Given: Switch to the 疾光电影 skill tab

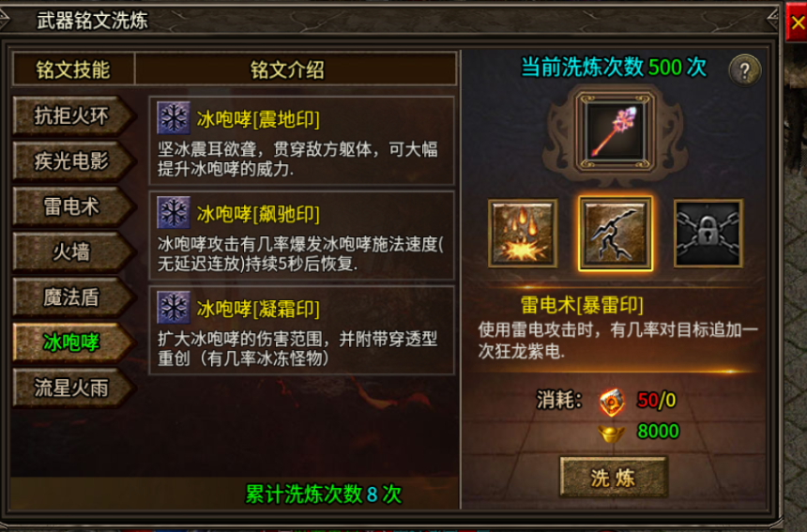Looking at the screenshot, I should 72,161.
